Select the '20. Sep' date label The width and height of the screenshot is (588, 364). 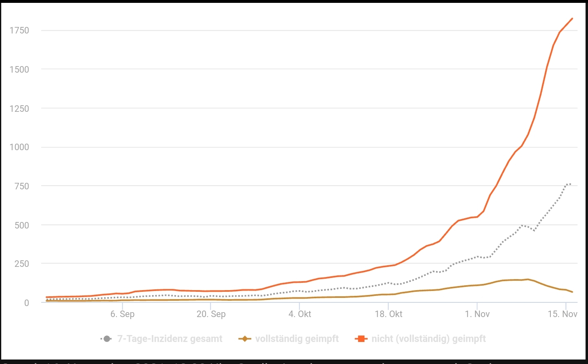click(211, 314)
